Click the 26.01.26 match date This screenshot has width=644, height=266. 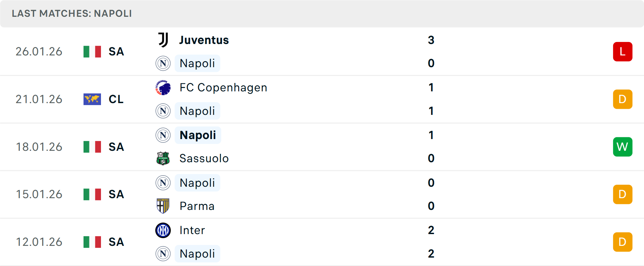[x=39, y=51]
